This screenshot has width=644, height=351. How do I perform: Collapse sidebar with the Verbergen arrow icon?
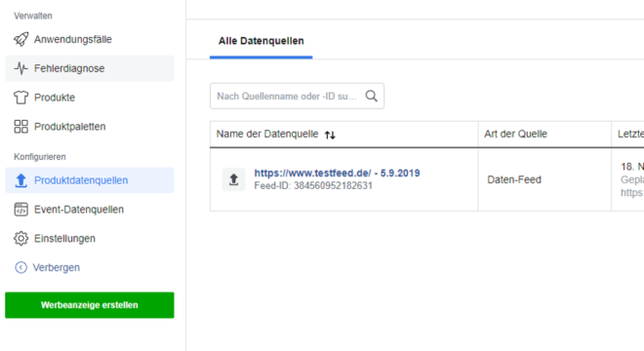pyautogui.click(x=20, y=268)
